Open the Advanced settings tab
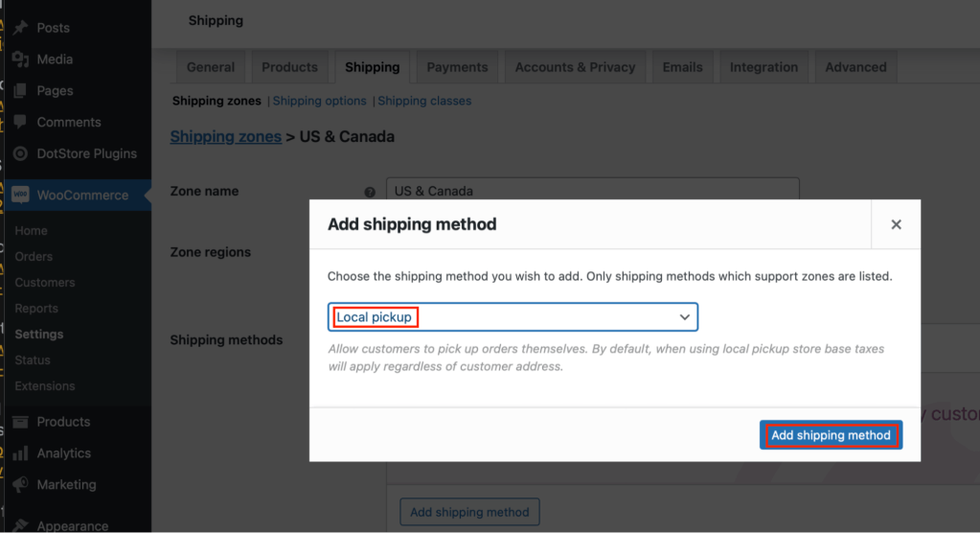Image resolution: width=980 pixels, height=533 pixels. 855,67
